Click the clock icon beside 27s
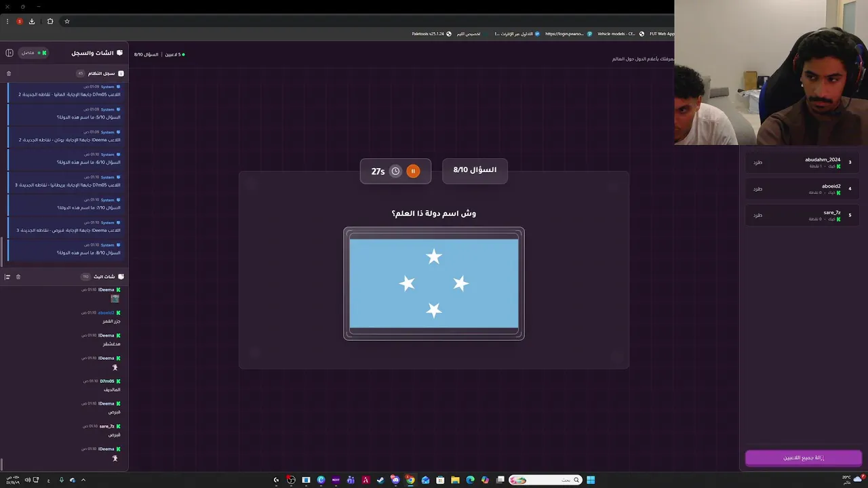The width and height of the screenshot is (868, 488). pos(395,171)
